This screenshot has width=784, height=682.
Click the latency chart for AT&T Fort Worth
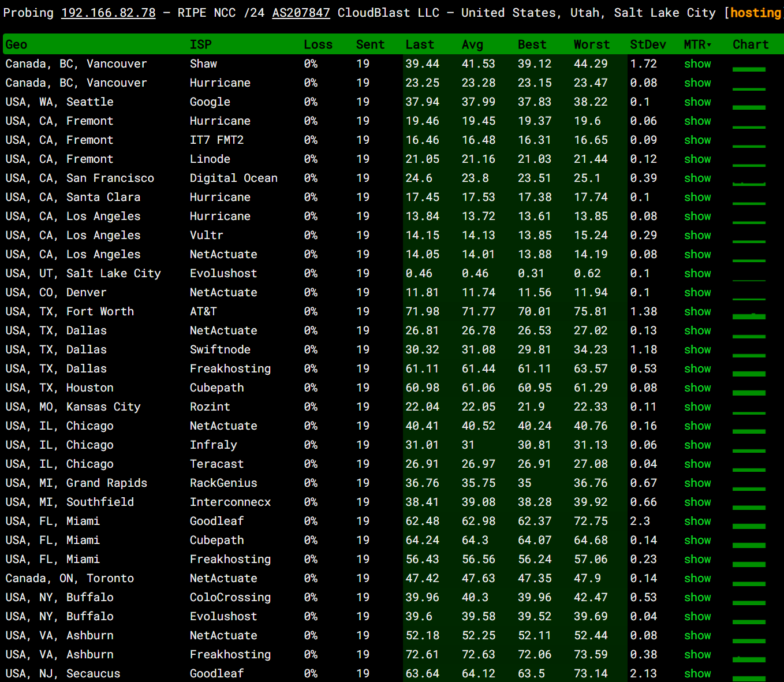749,315
